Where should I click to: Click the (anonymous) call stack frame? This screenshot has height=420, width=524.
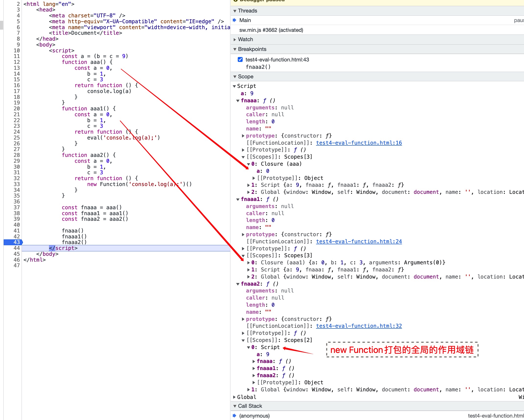pos(377,416)
